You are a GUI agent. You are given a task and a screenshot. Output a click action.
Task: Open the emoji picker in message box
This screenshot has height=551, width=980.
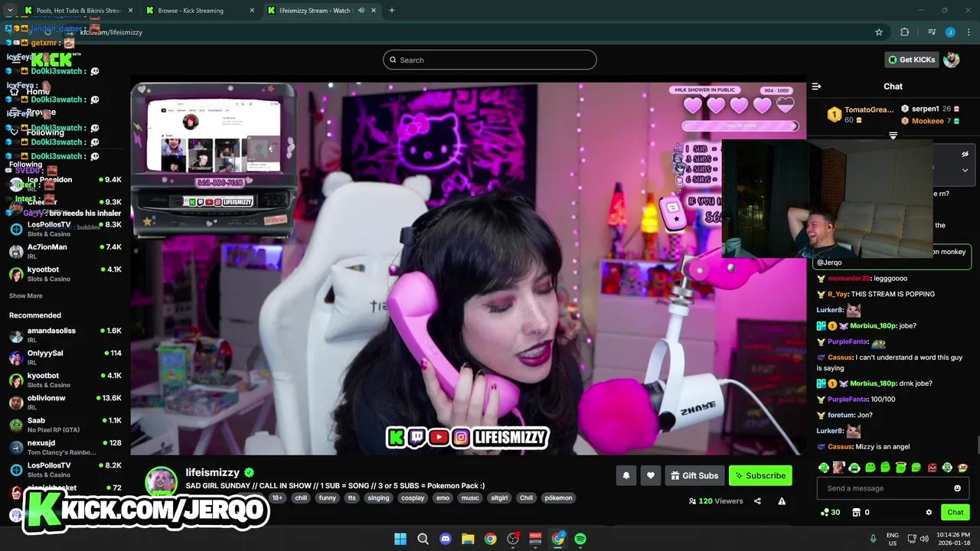click(x=957, y=488)
